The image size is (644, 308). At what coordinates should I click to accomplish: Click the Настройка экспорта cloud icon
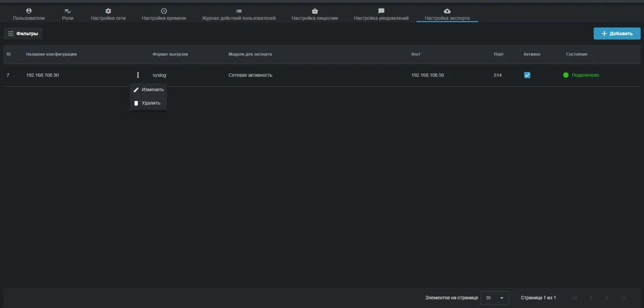[447, 11]
